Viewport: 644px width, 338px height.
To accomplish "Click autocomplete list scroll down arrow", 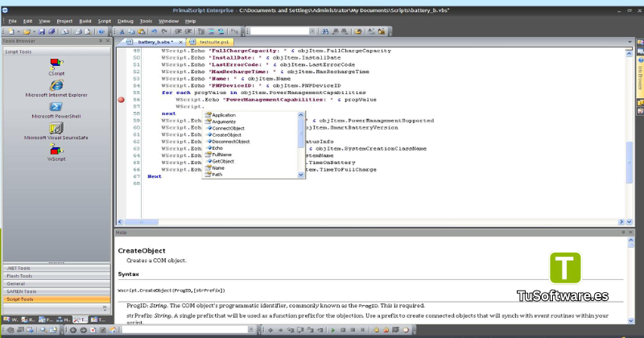I will [x=300, y=175].
